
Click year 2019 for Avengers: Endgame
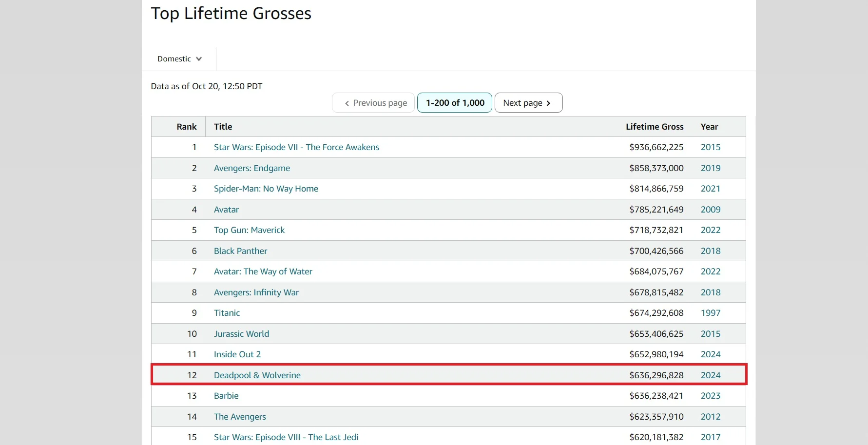711,168
